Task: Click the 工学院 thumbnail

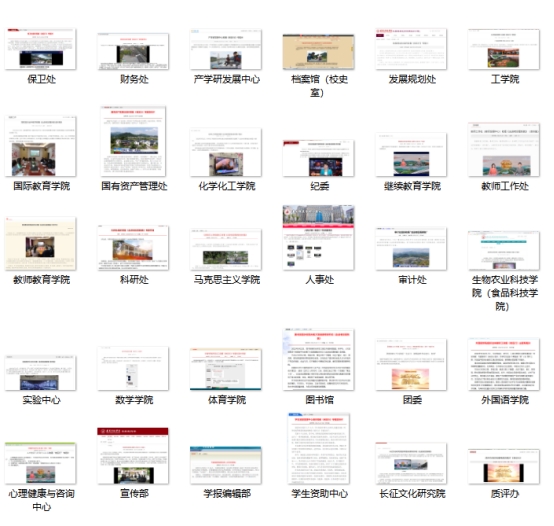Action: [x=503, y=49]
